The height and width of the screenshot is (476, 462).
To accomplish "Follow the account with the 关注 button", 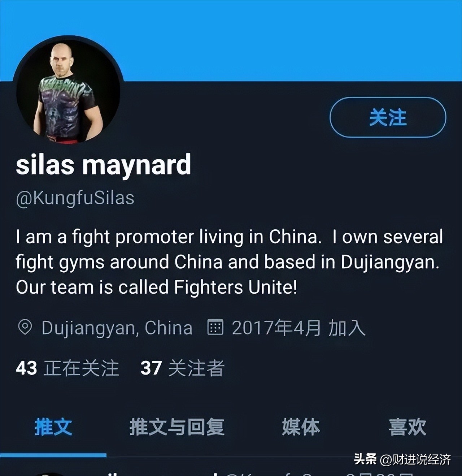I will (x=388, y=117).
